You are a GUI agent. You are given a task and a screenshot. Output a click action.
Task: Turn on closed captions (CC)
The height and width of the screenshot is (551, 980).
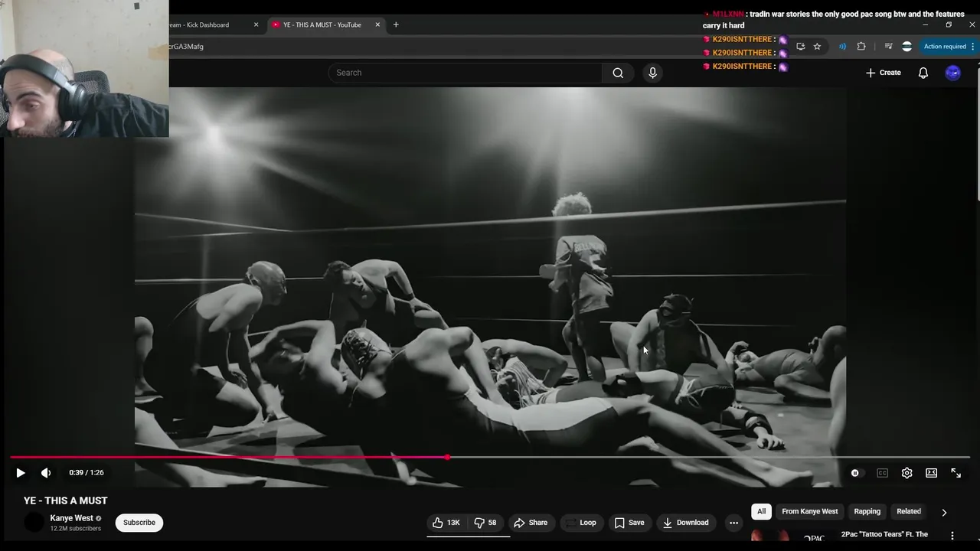[x=882, y=473]
